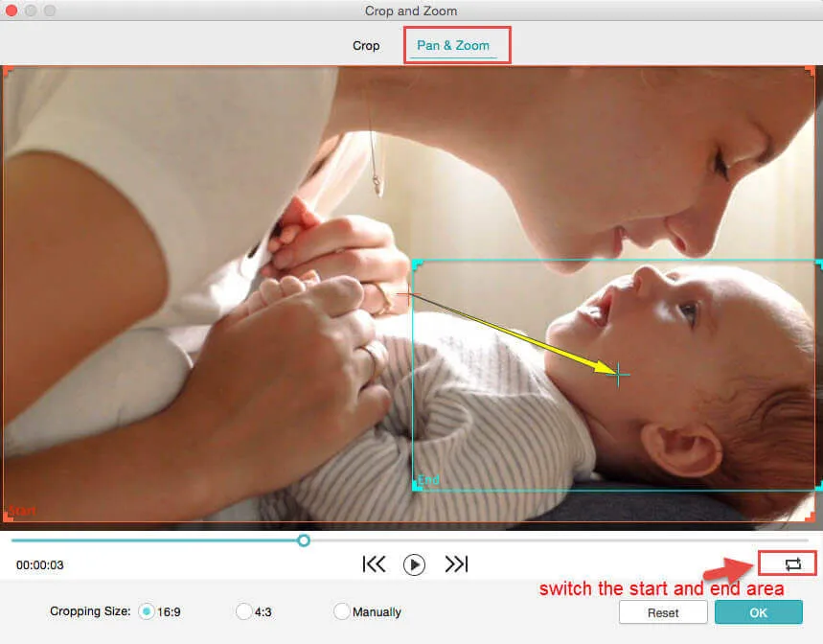Viewport: 823px width, 644px height.
Task: Skip to the next frame
Action: pyautogui.click(x=456, y=564)
